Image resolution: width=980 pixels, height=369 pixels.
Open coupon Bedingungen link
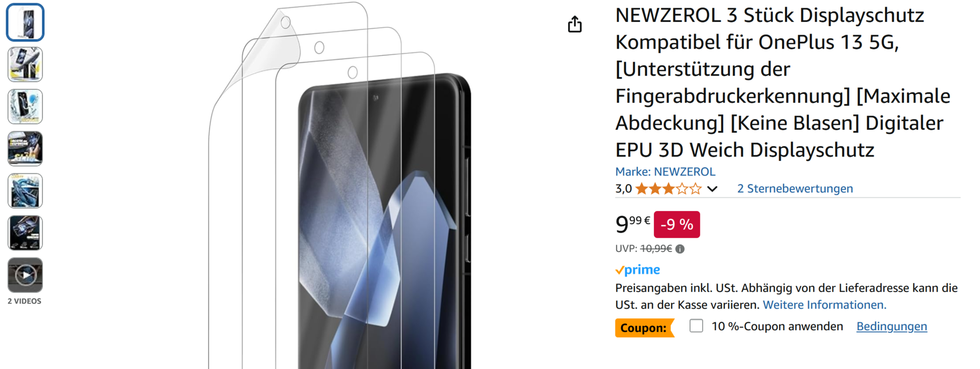892,327
